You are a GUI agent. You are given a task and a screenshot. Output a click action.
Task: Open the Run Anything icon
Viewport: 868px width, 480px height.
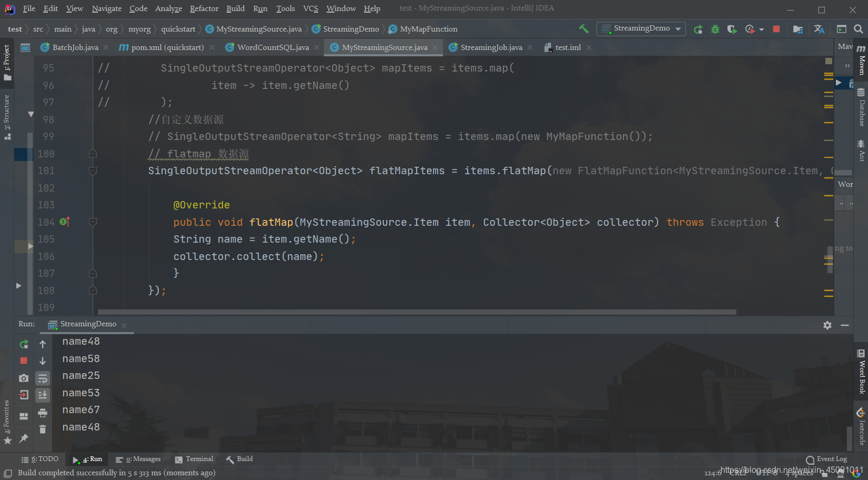coord(842,29)
